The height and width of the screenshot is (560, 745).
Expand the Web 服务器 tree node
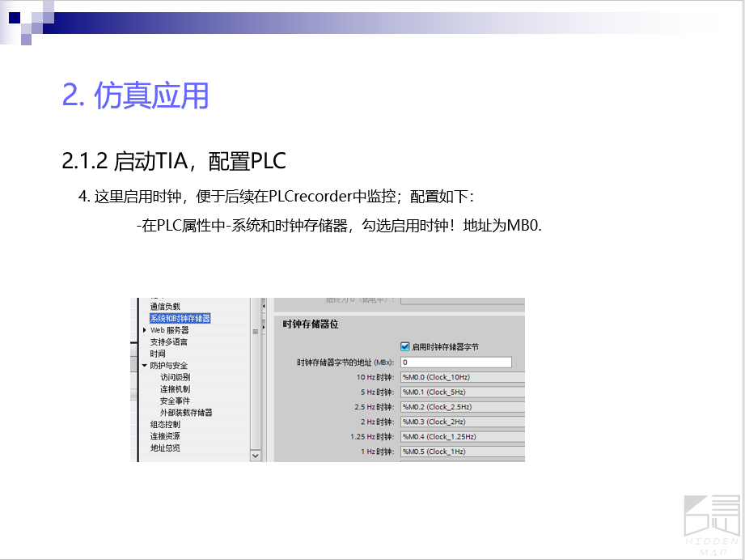(145, 330)
